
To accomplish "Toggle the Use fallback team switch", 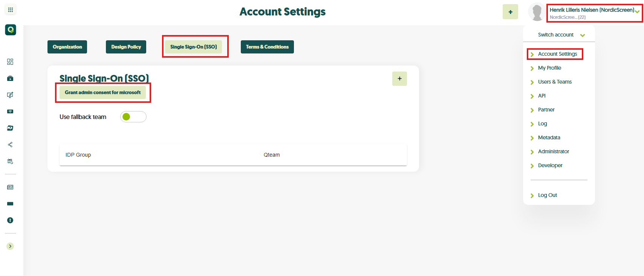I will point(133,117).
